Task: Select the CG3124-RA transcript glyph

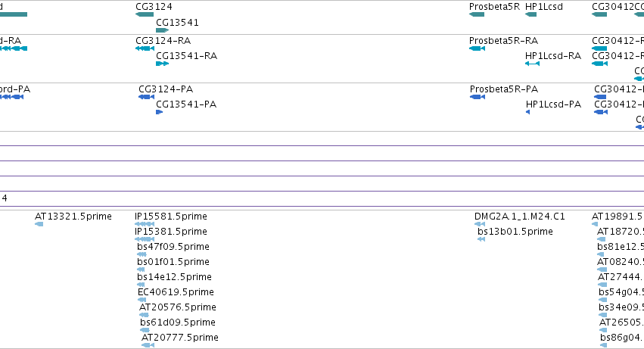Action: coord(145,48)
